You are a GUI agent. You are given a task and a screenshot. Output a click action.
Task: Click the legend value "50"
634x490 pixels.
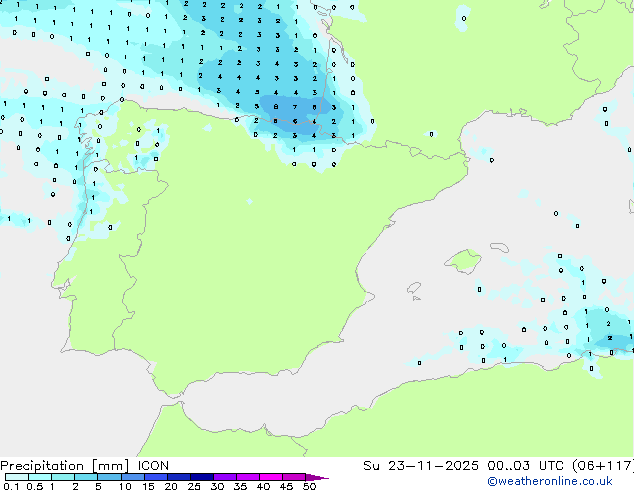[x=309, y=486]
